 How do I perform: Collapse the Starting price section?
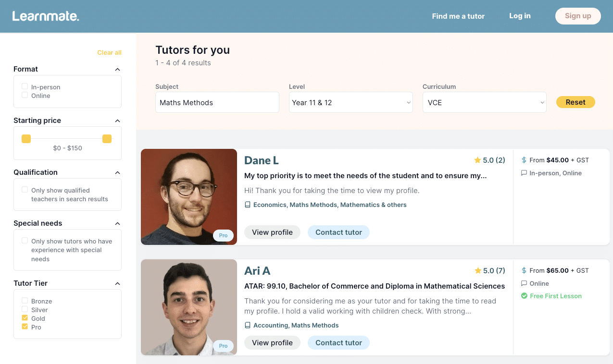coord(117,121)
